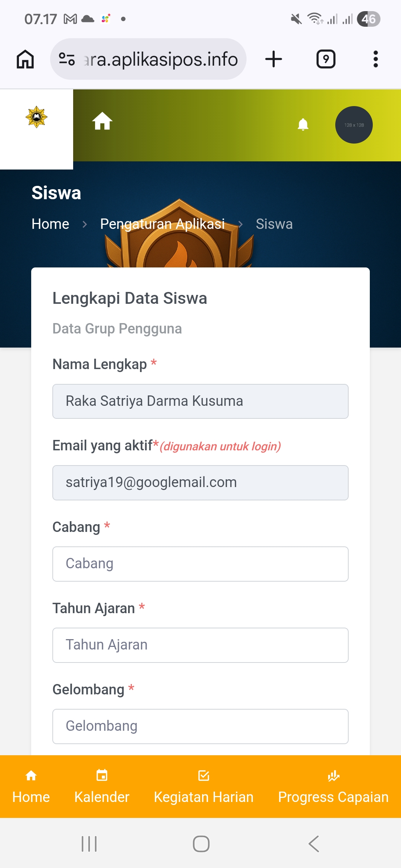Viewport: 401px width, 868px height.
Task: Open a new browser tab
Action: pos(274,59)
